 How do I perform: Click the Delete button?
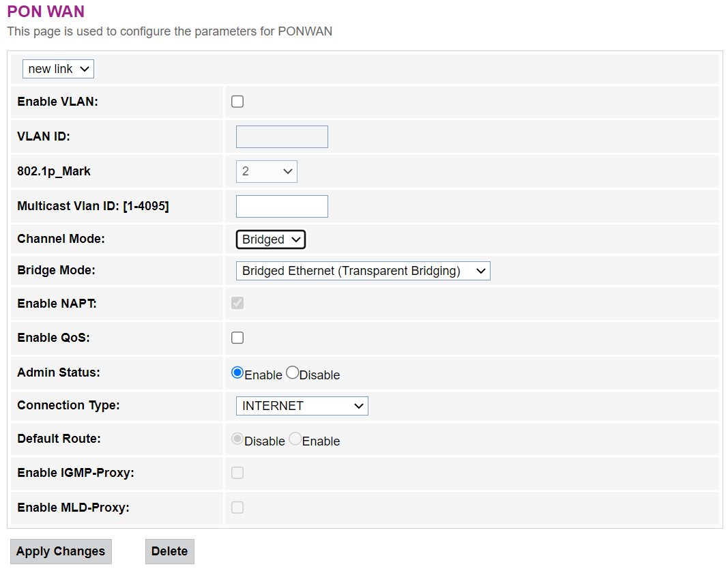170,551
